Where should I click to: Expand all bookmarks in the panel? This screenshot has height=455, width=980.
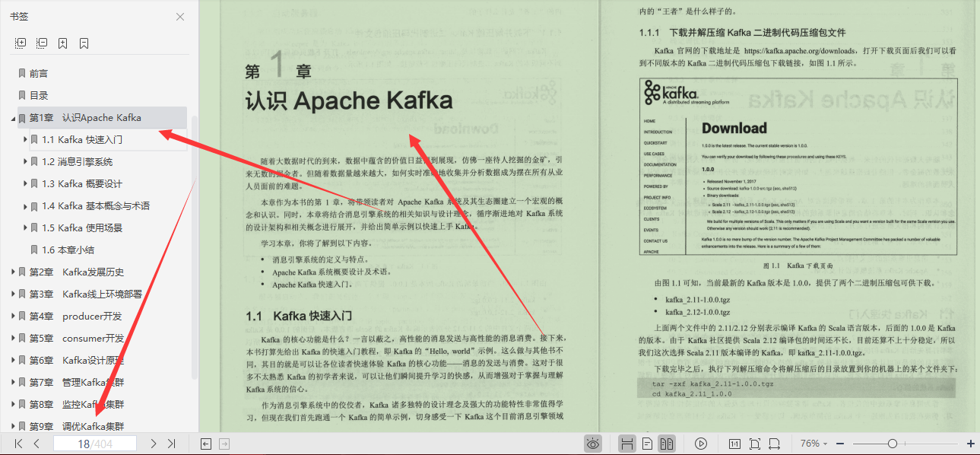21,43
